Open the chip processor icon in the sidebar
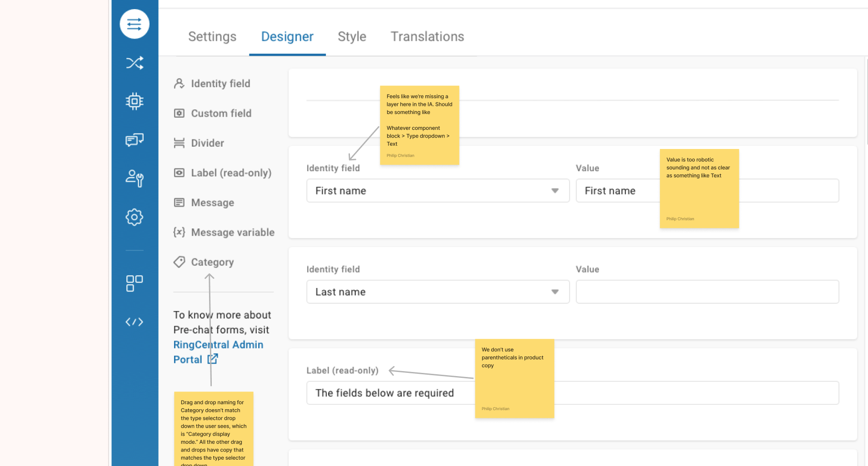This screenshot has width=868, height=466. point(135,101)
